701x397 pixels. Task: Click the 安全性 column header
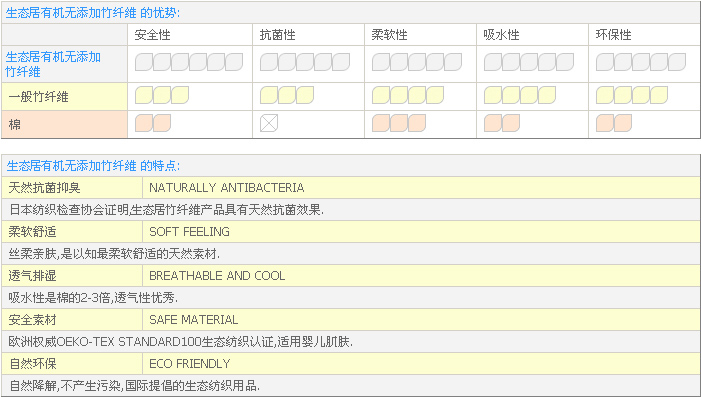pos(152,35)
